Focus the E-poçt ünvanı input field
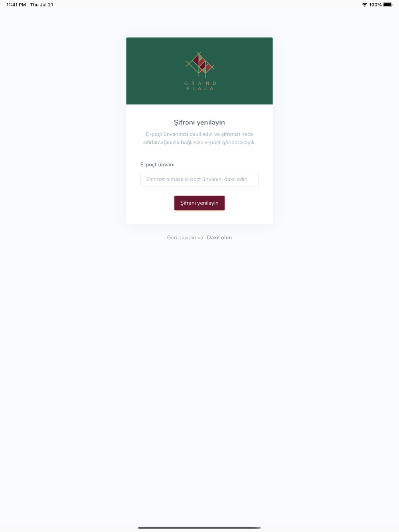Screen dimensions: 399x532 (x=199, y=179)
